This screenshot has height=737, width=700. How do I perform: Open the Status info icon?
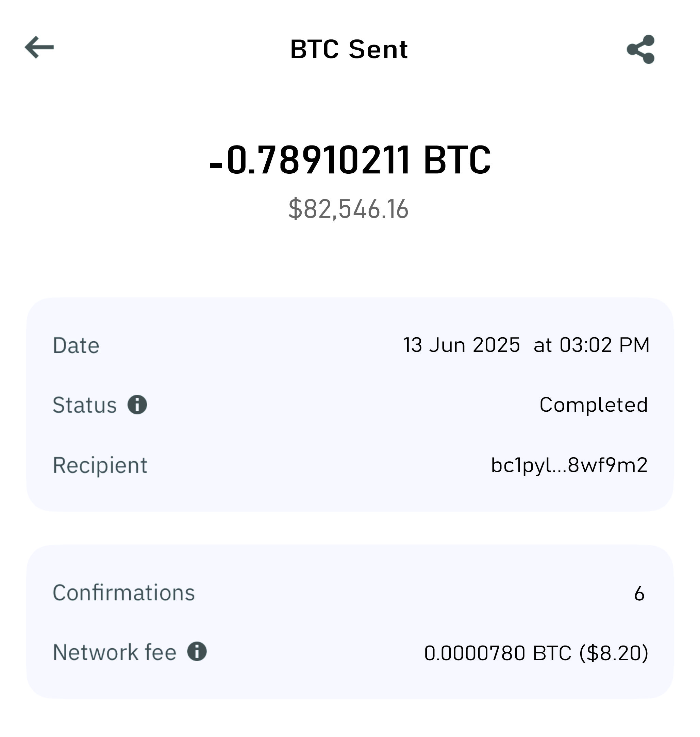tap(137, 405)
